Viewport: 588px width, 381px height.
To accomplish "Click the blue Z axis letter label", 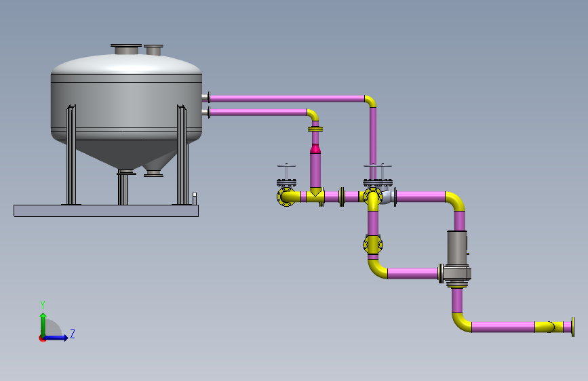I will coord(73,334).
